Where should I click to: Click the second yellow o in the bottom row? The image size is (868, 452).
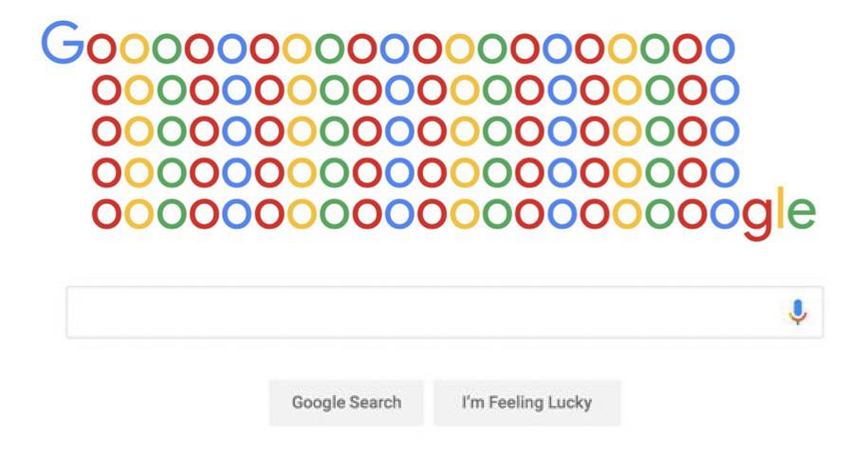(x=303, y=214)
